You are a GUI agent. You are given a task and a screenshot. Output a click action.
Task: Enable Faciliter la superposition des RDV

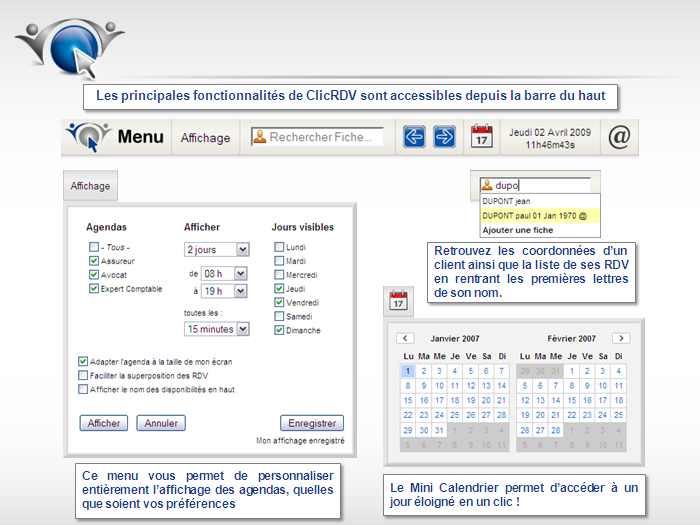click(x=83, y=375)
